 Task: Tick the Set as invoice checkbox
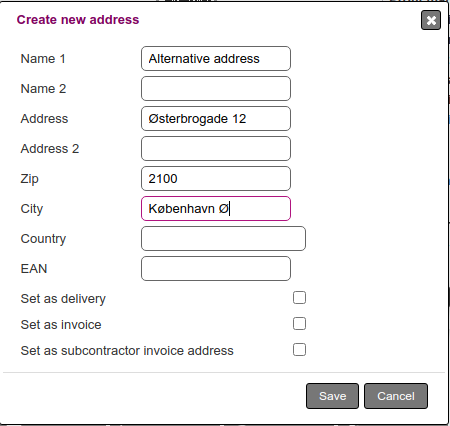[x=299, y=324]
